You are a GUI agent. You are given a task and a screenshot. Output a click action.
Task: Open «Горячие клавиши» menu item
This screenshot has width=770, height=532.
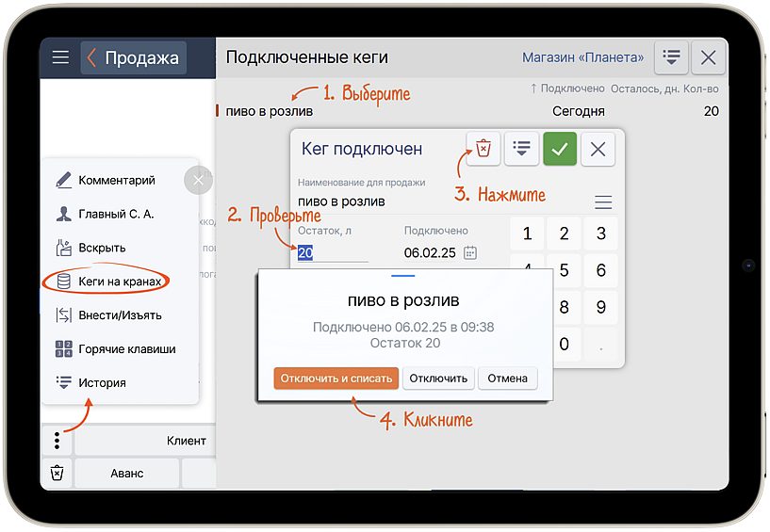pyautogui.click(x=126, y=349)
